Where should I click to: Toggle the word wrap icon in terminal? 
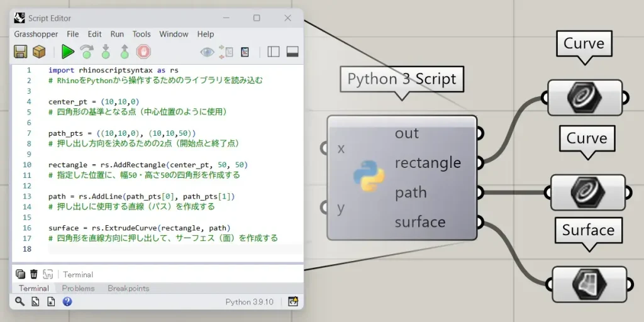pyautogui.click(x=48, y=274)
